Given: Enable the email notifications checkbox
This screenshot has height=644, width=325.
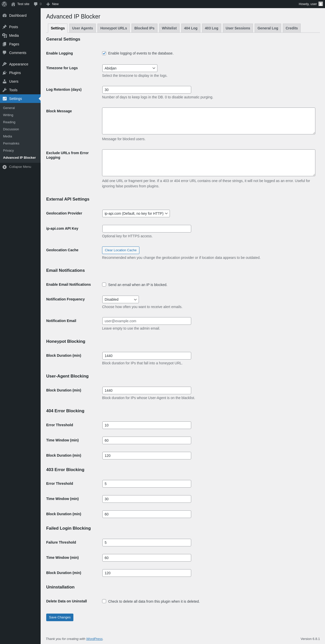Looking at the screenshot, I should tap(104, 284).
